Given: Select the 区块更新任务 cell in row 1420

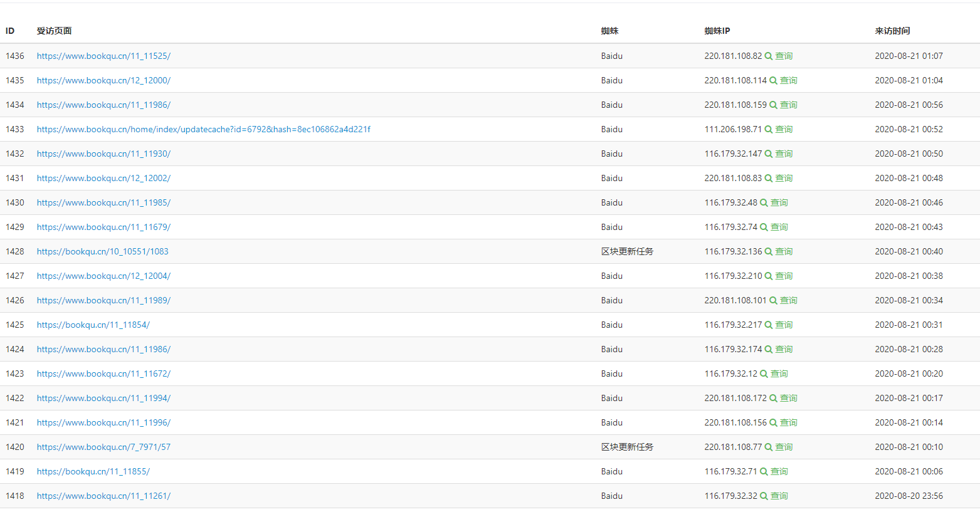Looking at the screenshot, I should pyautogui.click(x=627, y=447).
